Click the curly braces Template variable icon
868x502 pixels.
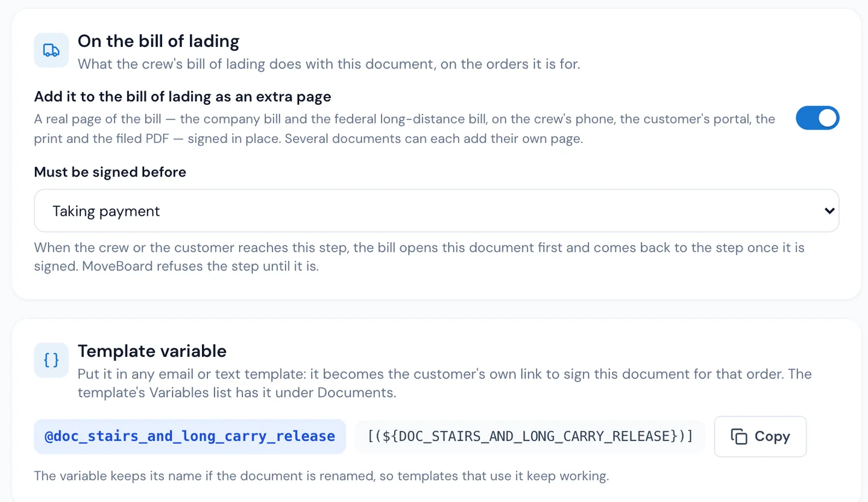tap(51, 360)
